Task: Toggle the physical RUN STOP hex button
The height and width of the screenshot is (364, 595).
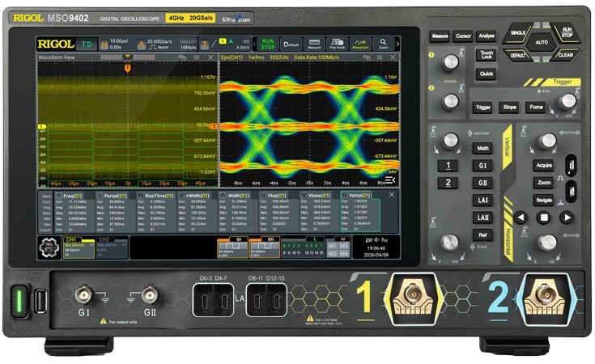Action: [x=567, y=32]
